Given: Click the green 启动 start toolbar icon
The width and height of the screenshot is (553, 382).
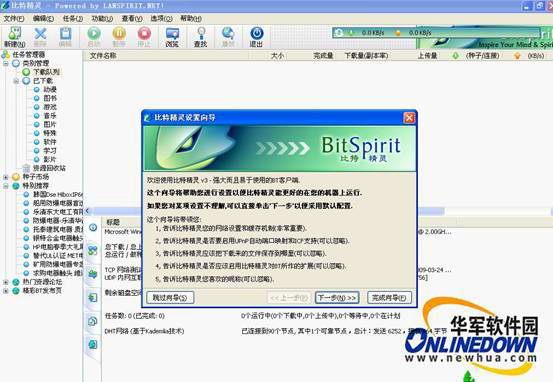Looking at the screenshot, I should [94, 34].
